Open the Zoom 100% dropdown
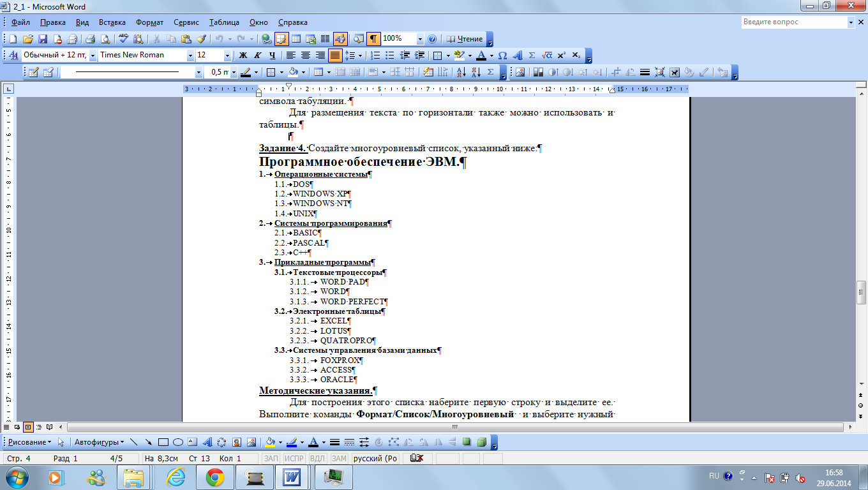Image resolution: width=868 pixels, height=490 pixels. click(419, 39)
